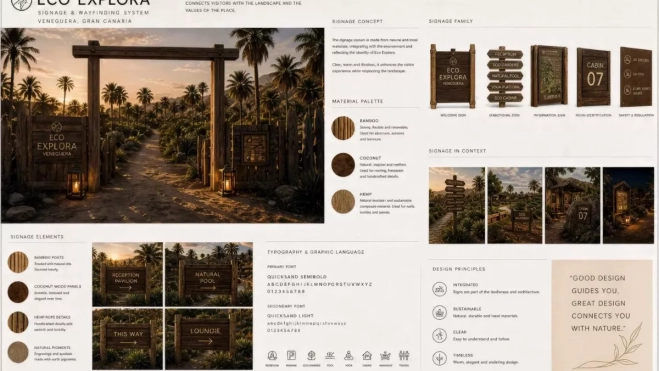Open the Lounge sign photo
This screenshot has height=371, width=659.
point(209,339)
